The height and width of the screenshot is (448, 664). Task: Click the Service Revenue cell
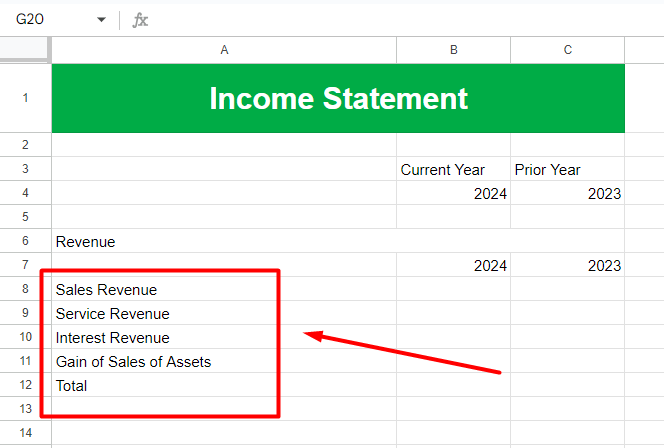click(224, 313)
